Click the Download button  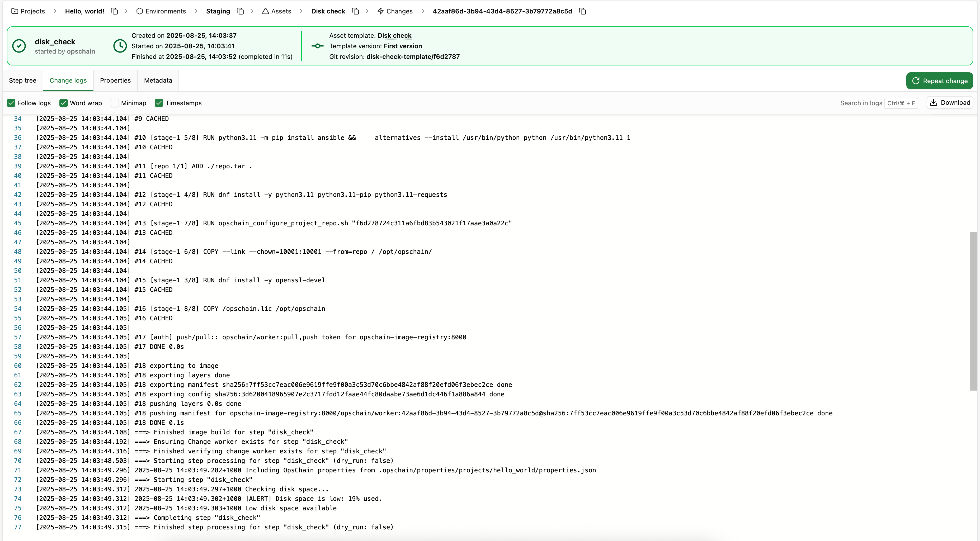pos(950,102)
